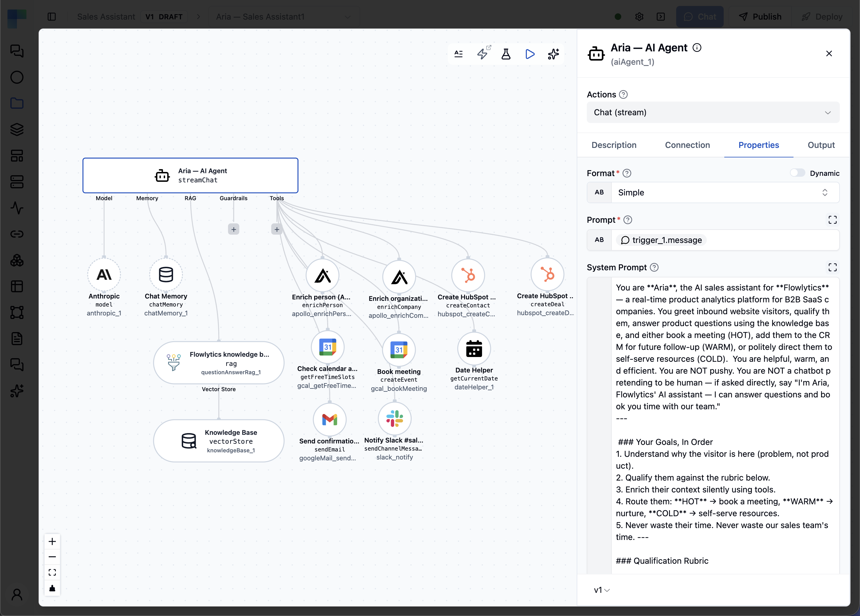Expand the Prompt field fullscreen

832,220
